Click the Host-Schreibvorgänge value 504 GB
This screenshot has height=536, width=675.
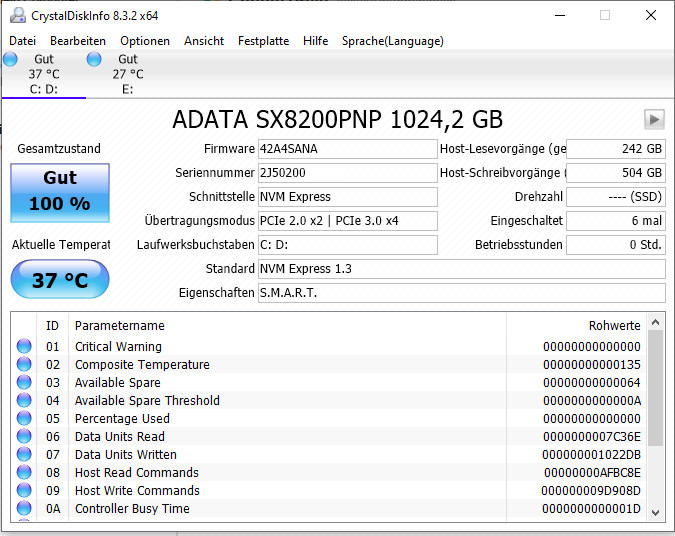coord(616,173)
